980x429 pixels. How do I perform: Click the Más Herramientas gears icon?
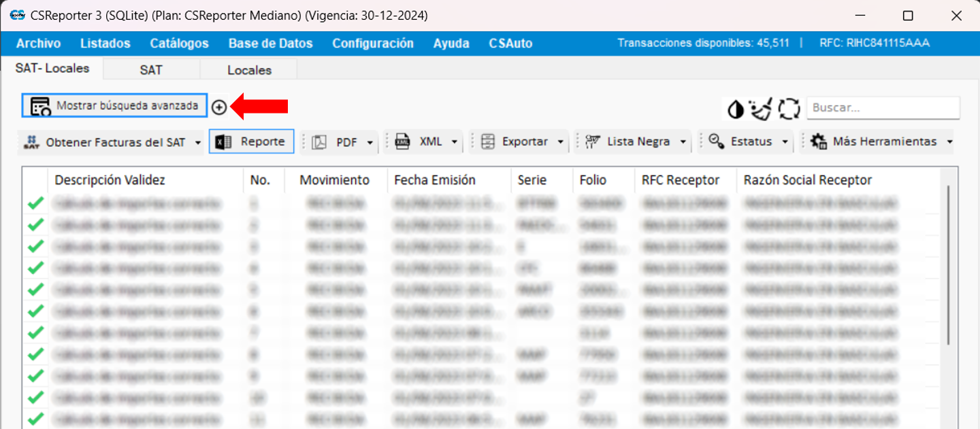pos(818,141)
